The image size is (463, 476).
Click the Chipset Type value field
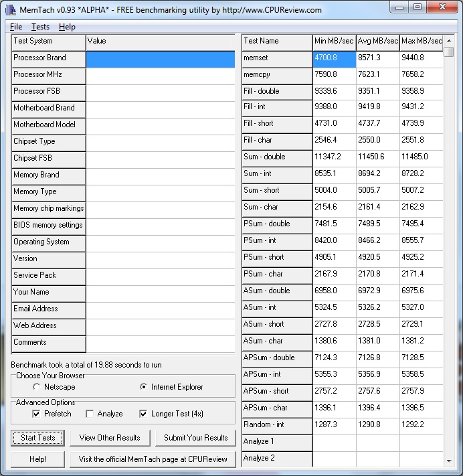click(x=161, y=143)
